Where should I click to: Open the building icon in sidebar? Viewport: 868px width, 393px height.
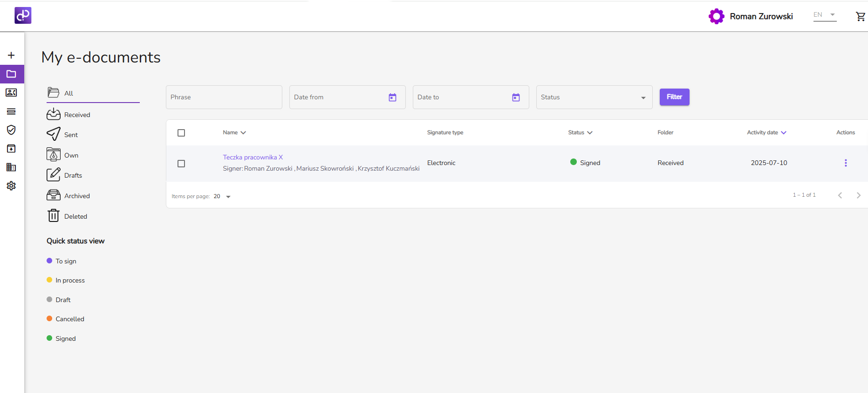tap(11, 167)
